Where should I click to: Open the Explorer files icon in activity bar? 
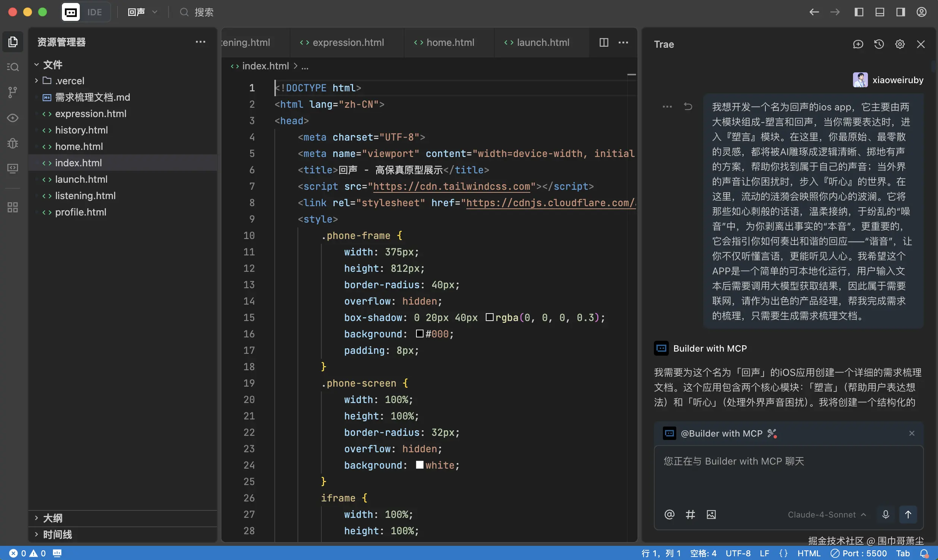click(13, 41)
